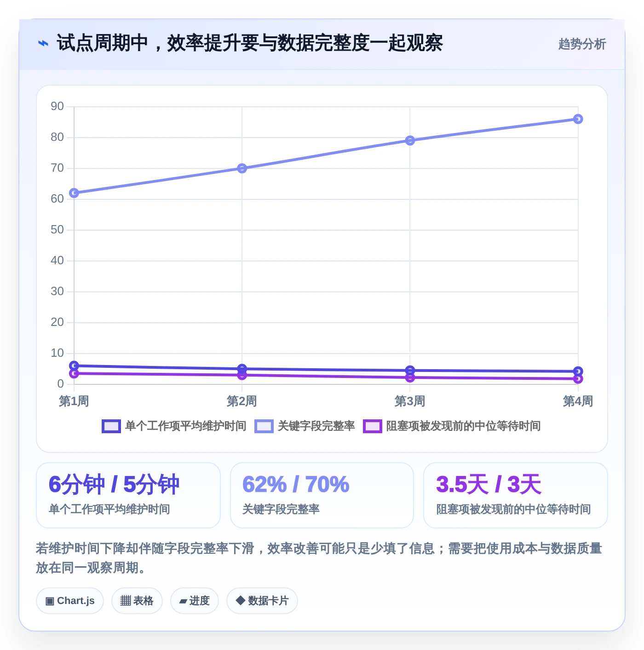This screenshot has width=644, height=650.
Task: Click legend label 关键字段完整率
Action: [316, 426]
